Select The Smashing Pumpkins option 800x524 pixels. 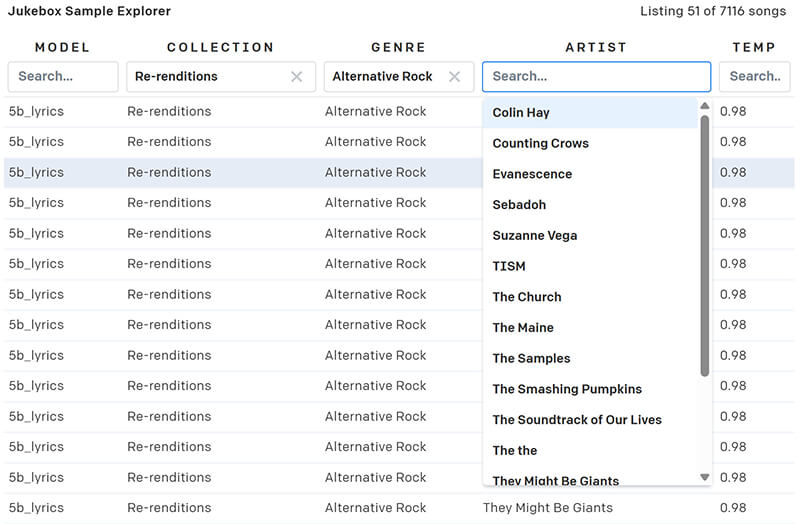pyautogui.click(x=567, y=389)
